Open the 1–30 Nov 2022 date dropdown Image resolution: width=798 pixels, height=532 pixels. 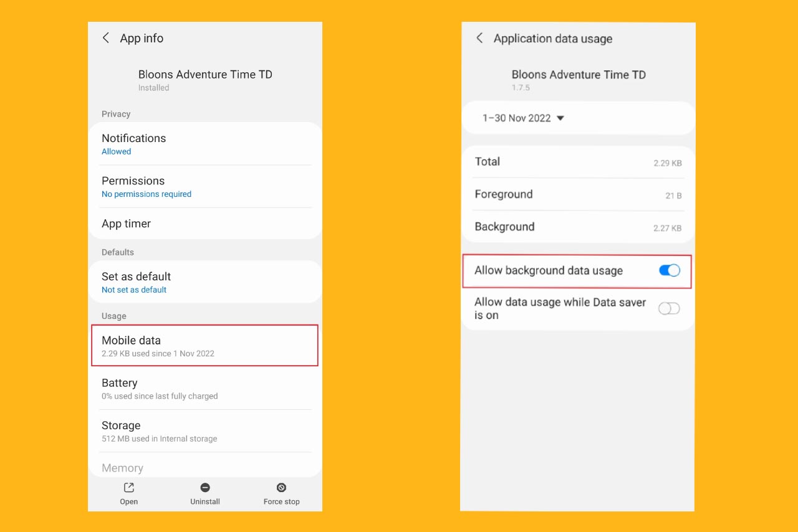(x=523, y=118)
